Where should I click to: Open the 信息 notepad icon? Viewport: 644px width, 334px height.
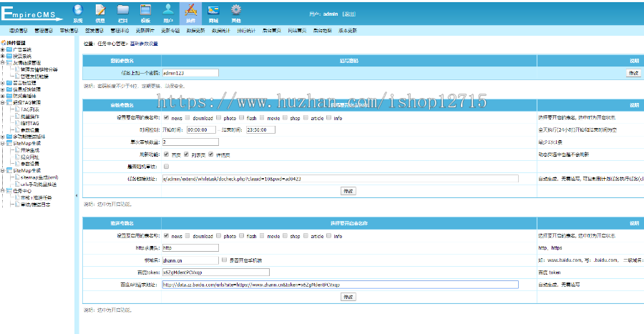click(x=100, y=10)
